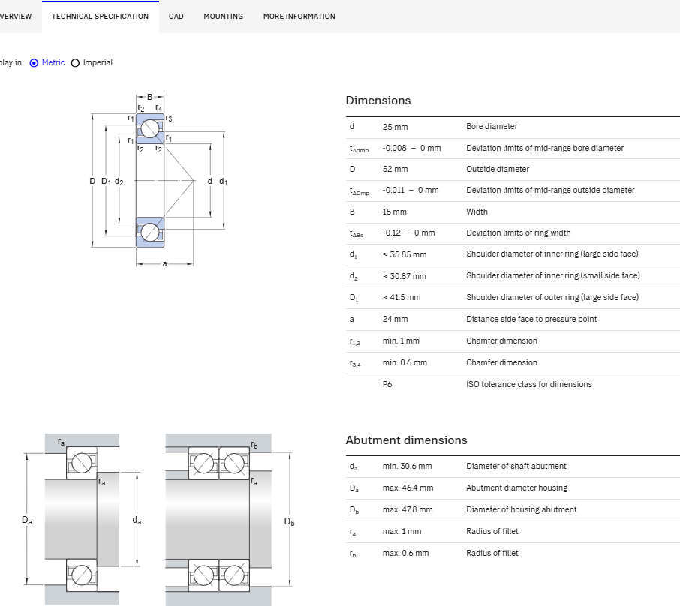
Task: Click the bearing cross-section dimension drawing
Action: (x=158, y=180)
